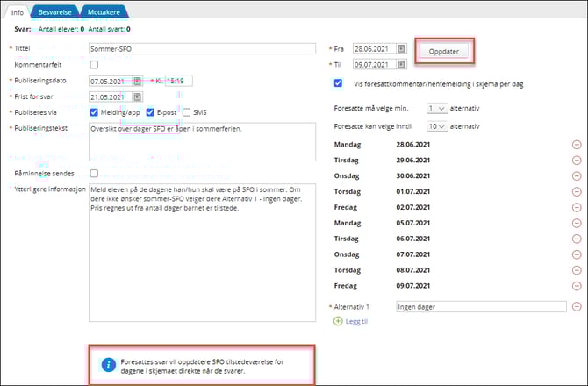Remove Mandag 28.06.2021 from the list
The width and height of the screenshot is (588, 386).
tap(577, 144)
